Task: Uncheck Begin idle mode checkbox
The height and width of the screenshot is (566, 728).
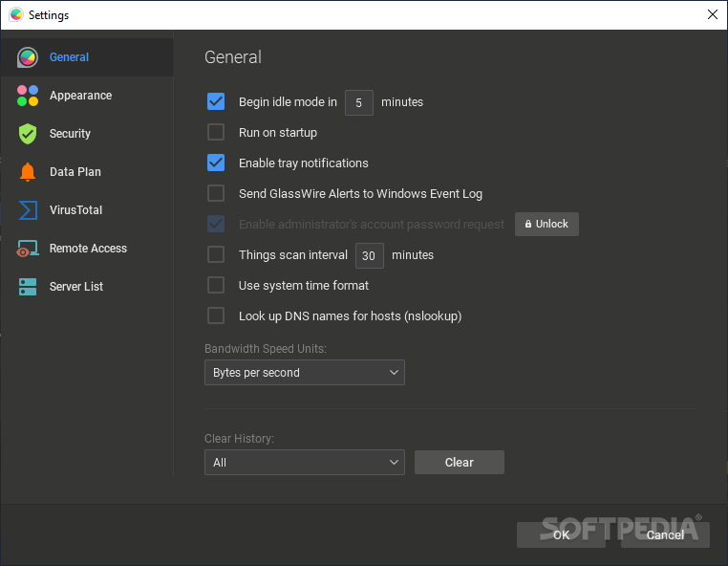Action: click(x=216, y=101)
